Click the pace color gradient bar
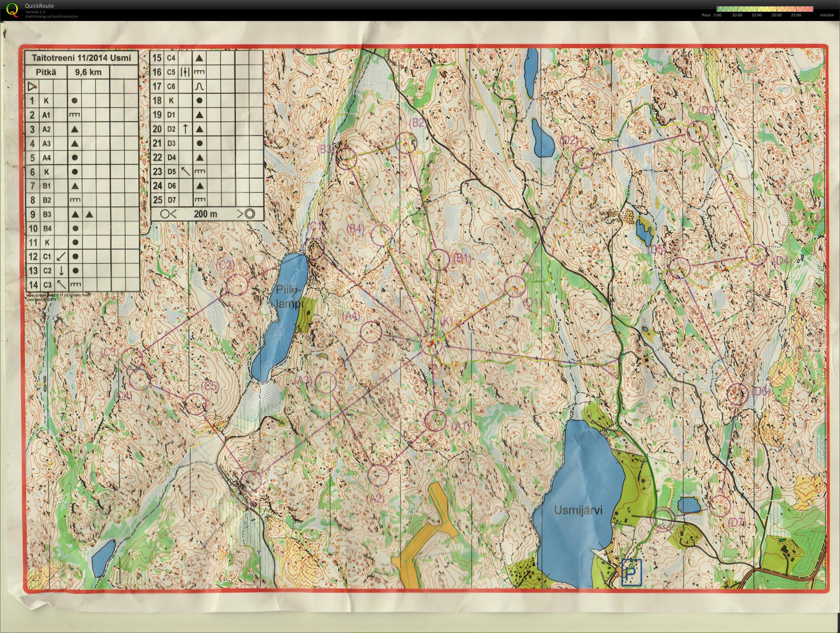Image resolution: width=840 pixels, height=633 pixels. pos(765,9)
